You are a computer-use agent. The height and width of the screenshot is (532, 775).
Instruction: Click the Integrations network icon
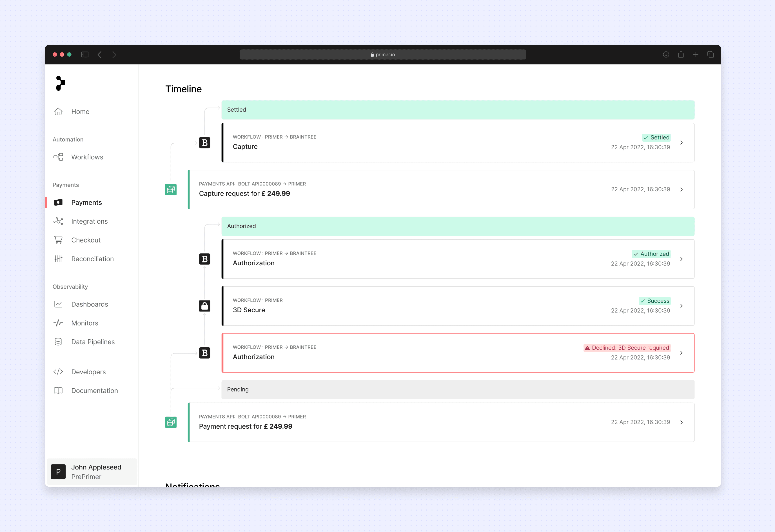tap(58, 221)
